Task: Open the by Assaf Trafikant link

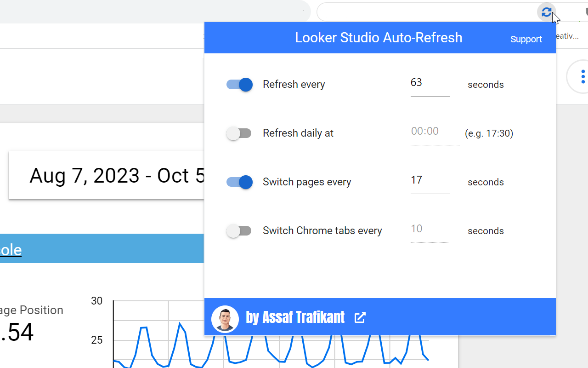Action: click(x=295, y=317)
